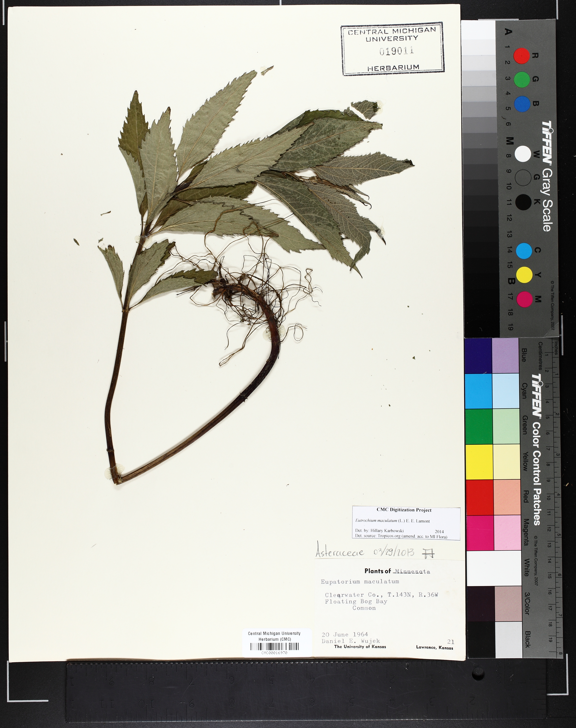Click the blue B circle on gray scale

(522, 104)
